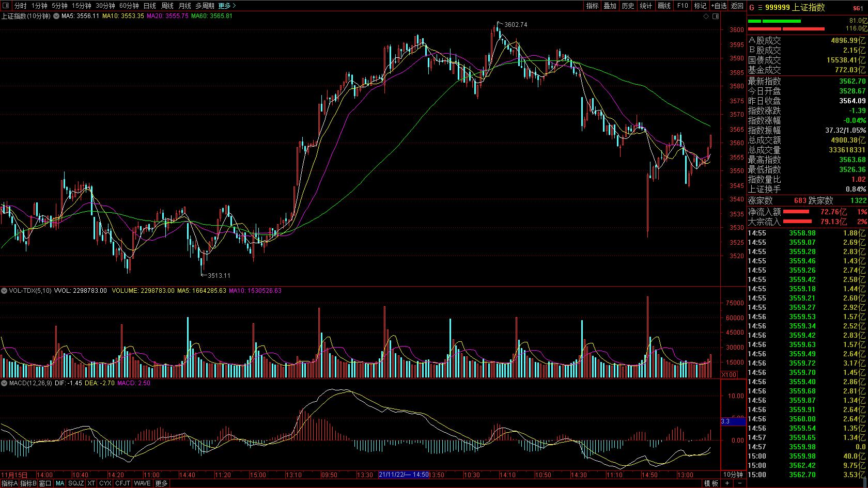Screen dimensions: 868x488
Task: Choose the WAVE indicator tab
Action: pos(142,483)
